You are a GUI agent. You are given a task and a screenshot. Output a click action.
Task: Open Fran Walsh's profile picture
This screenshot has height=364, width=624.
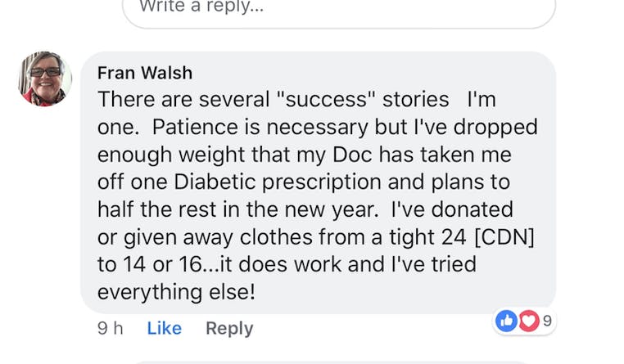pyautogui.click(x=45, y=79)
